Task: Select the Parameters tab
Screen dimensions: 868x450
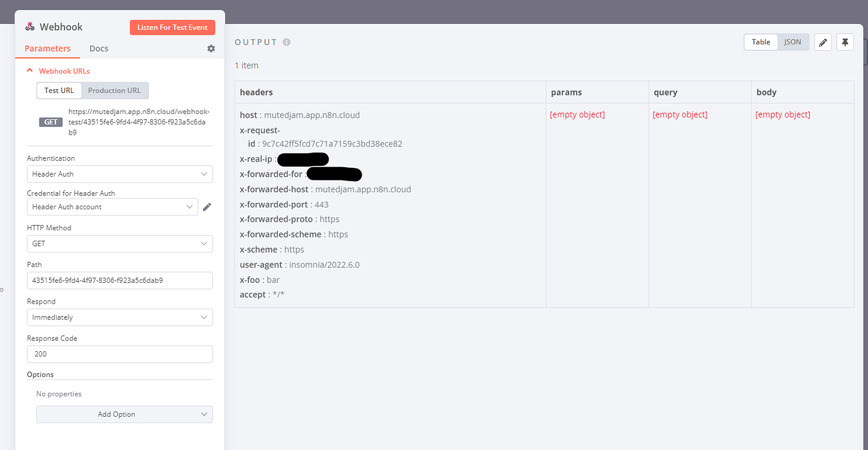Action: (47, 48)
